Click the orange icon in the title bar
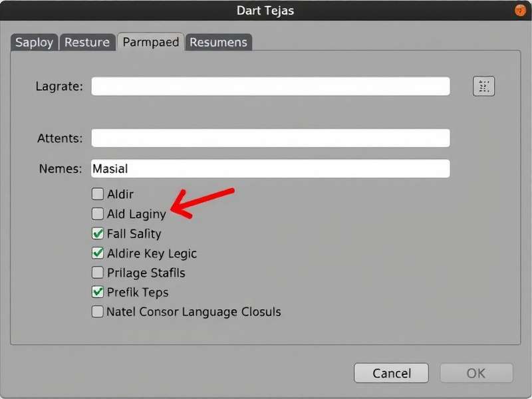 [x=519, y=10]
